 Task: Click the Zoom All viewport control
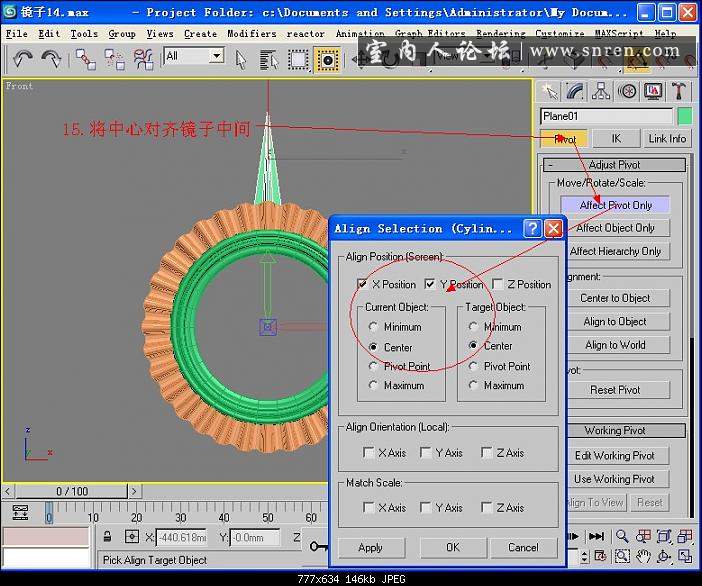[x=643, y=536]
